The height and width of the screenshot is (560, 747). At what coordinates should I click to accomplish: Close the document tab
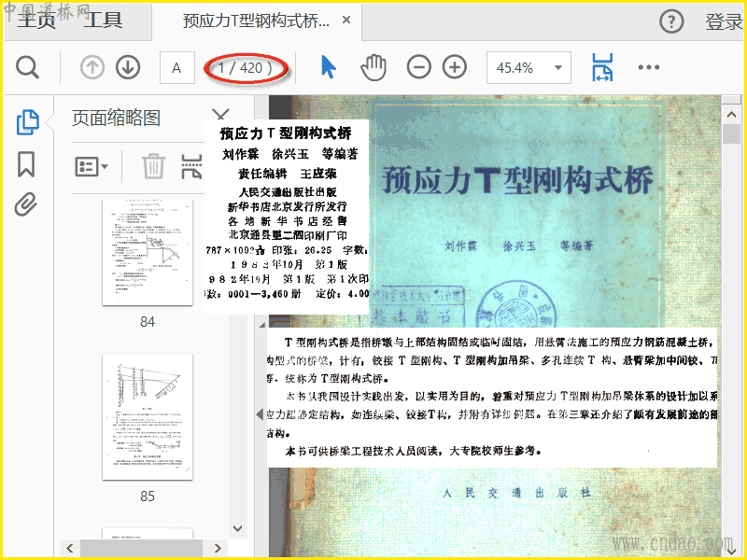(346, 20)
